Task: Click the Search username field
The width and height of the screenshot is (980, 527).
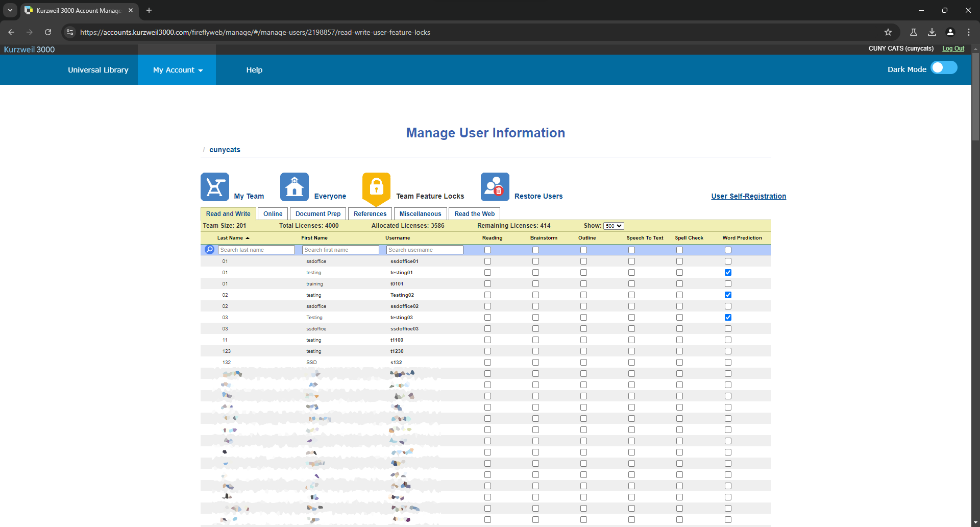Action: click(x=425, y=250)
